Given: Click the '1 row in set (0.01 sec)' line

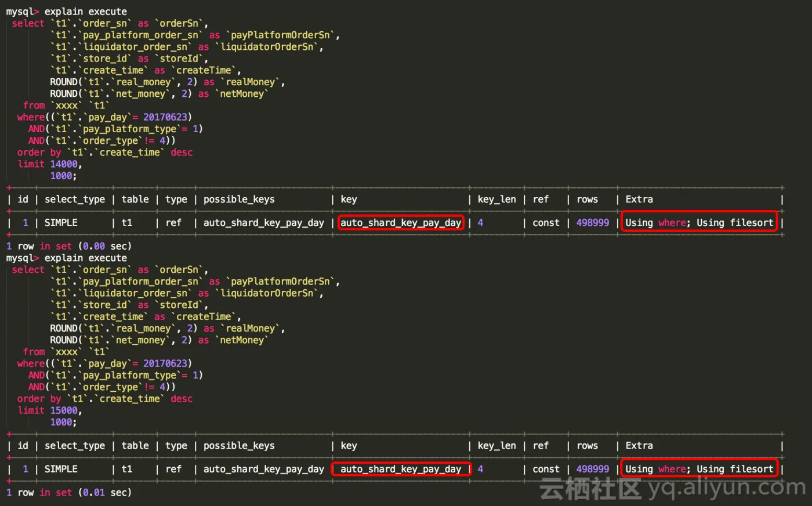Looking at the screenshot, I should point(69,492).
